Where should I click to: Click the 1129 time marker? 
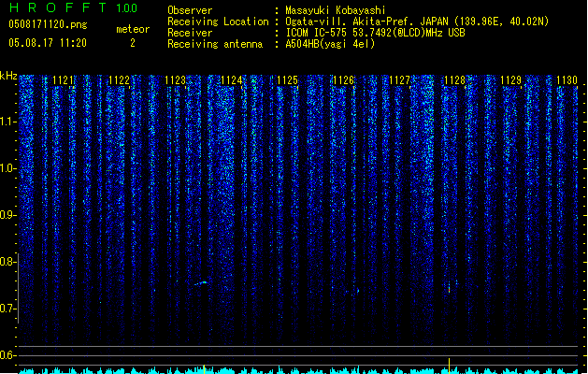510,80
